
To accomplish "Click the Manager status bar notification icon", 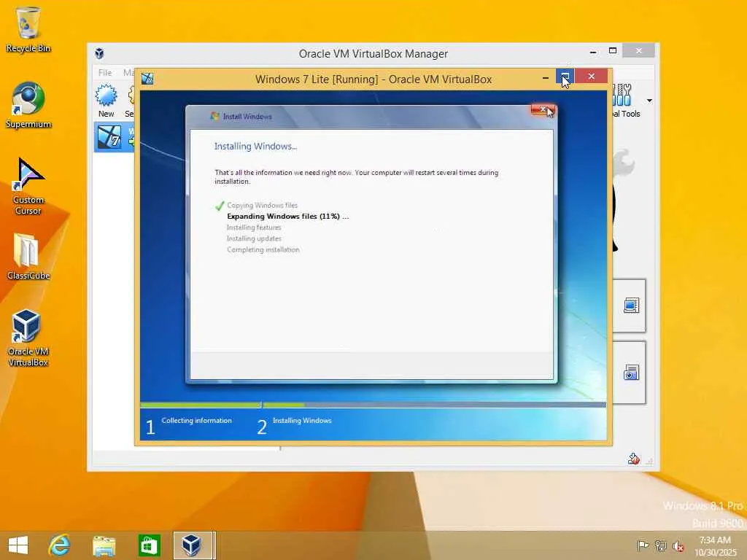I will click(x=634, y=459).
